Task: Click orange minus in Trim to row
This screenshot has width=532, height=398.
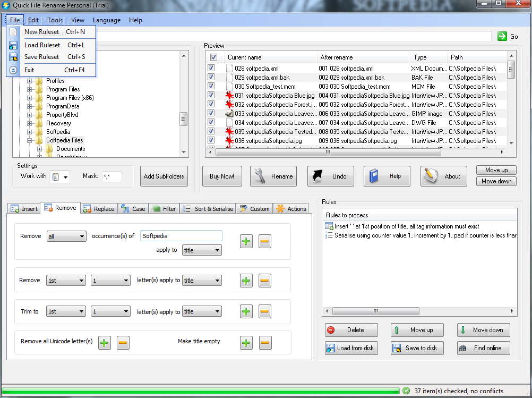Action: 264,311
